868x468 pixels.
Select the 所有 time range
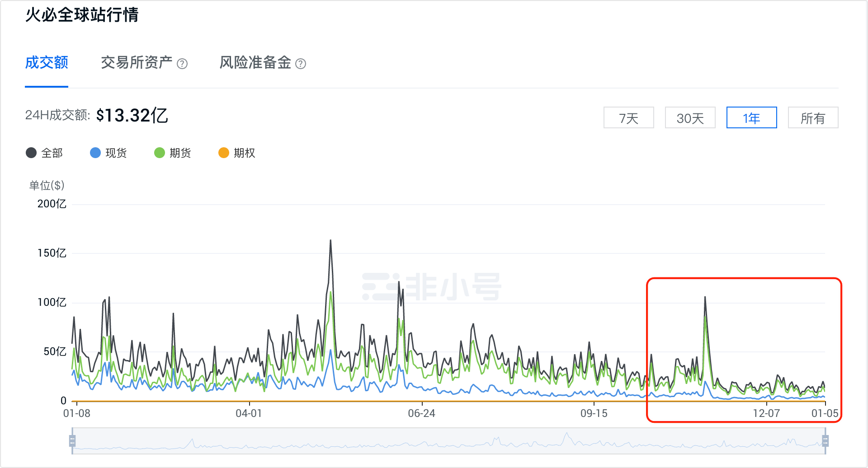(813, 117)
